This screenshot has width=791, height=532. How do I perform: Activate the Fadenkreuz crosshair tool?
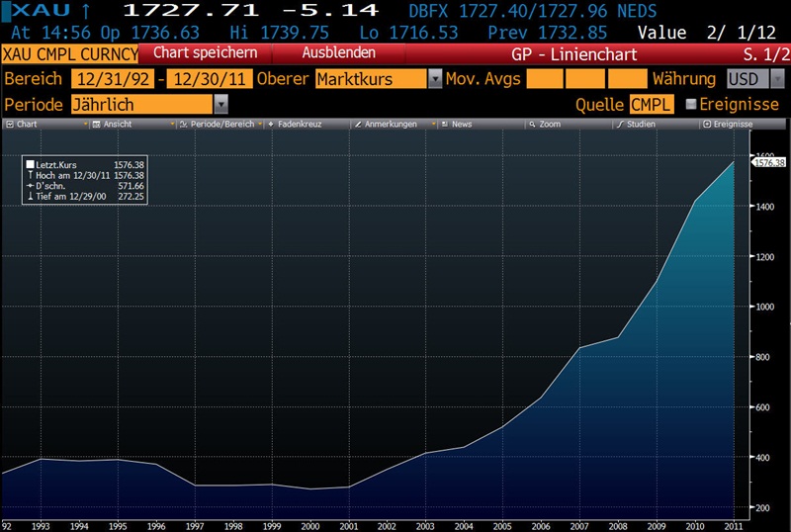pyautogui.click(x=304, y=125)
